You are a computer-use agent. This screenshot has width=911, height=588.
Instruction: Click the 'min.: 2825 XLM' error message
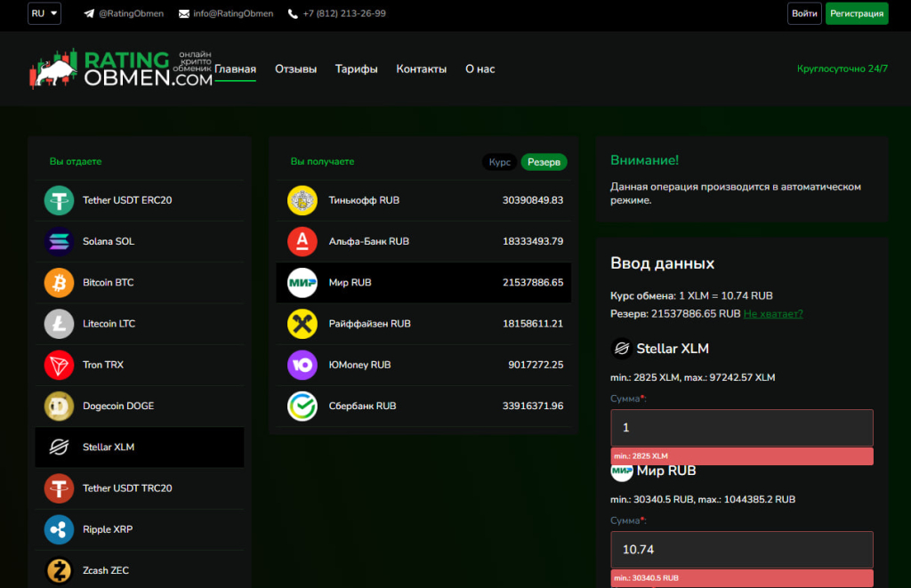(x=741, y=456)
